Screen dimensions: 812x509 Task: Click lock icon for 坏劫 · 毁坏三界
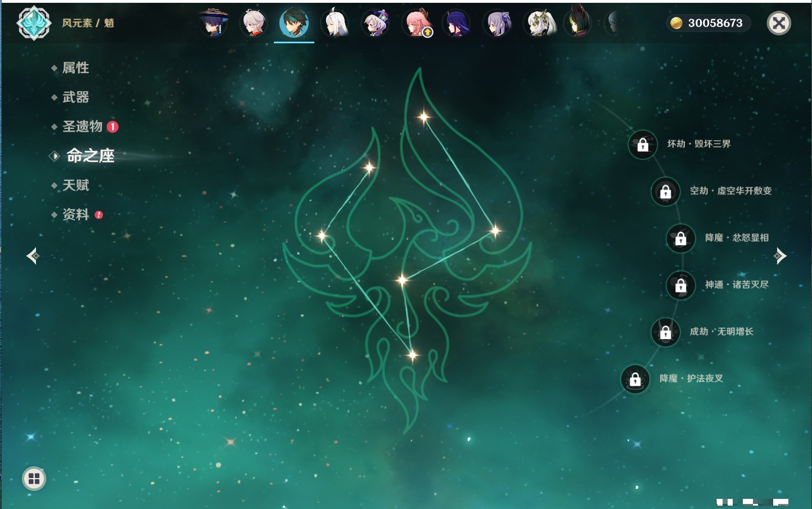click(643, 145)
